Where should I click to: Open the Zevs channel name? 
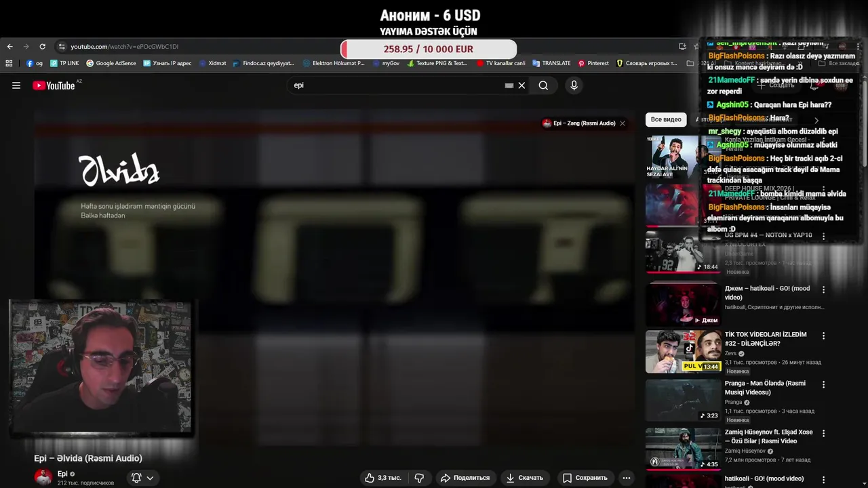(x=730, y=353)
